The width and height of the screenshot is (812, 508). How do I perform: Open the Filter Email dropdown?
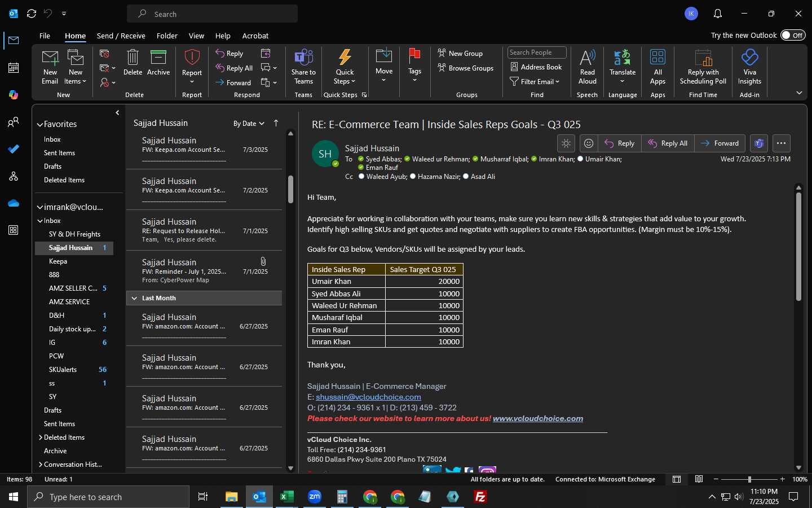tap(535, 81)
